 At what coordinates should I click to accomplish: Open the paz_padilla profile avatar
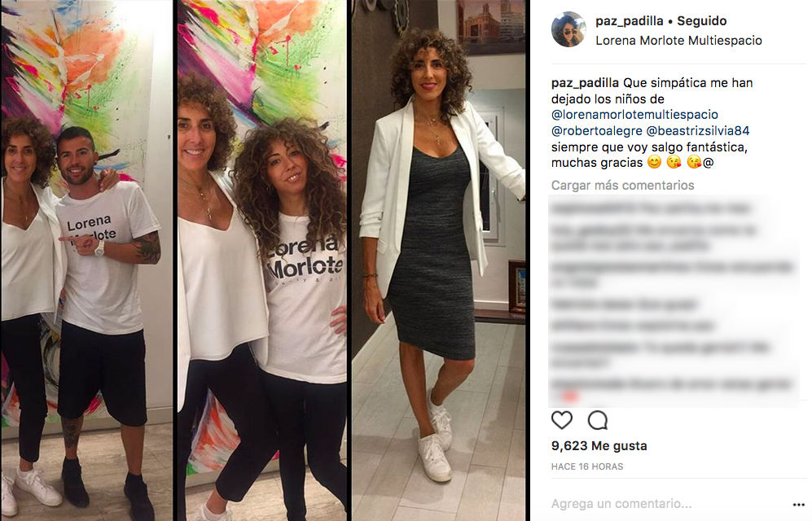pyautogui.click(x=568, y=30)
